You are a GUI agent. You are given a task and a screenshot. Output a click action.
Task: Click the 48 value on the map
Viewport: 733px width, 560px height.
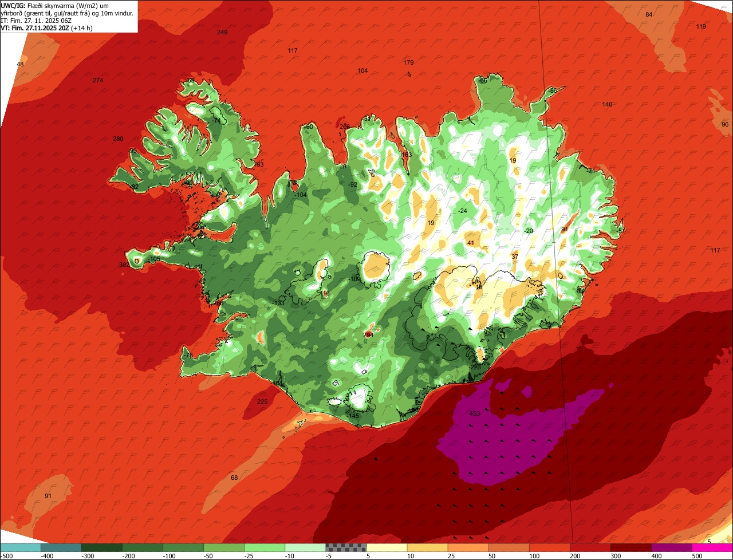(21, 64)
